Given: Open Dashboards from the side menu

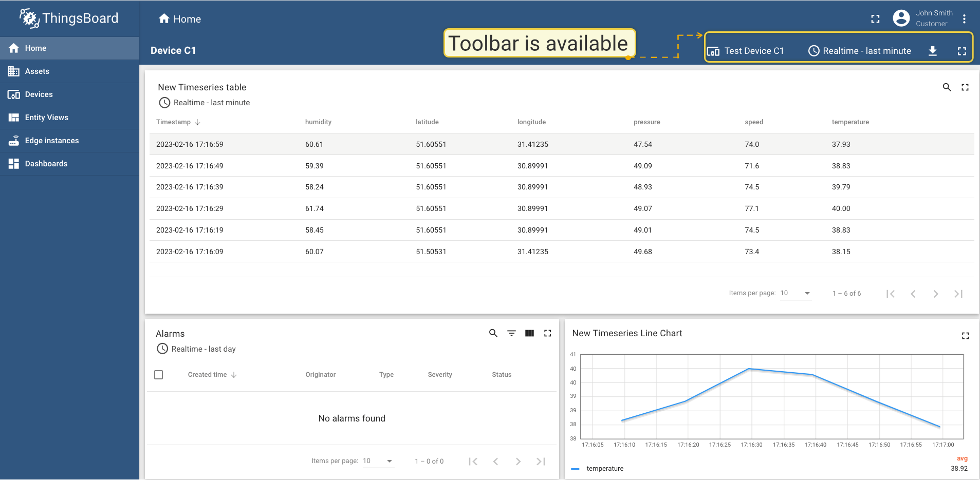Looking at the screenshot, I should [46, 164].
